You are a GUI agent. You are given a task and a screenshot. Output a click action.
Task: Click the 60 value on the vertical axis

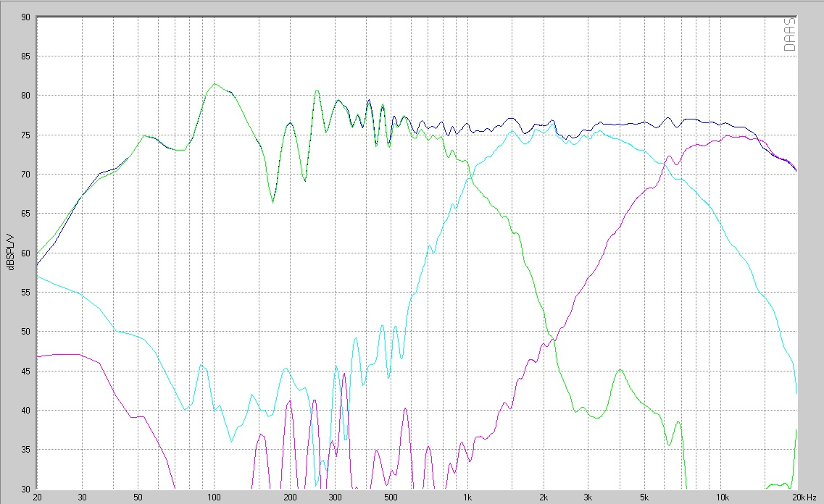point(25,253)
